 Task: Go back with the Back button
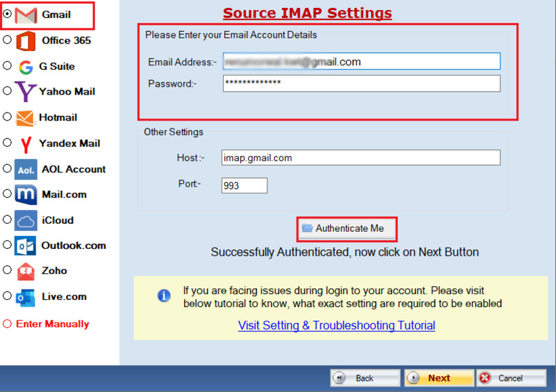point(365,378)
